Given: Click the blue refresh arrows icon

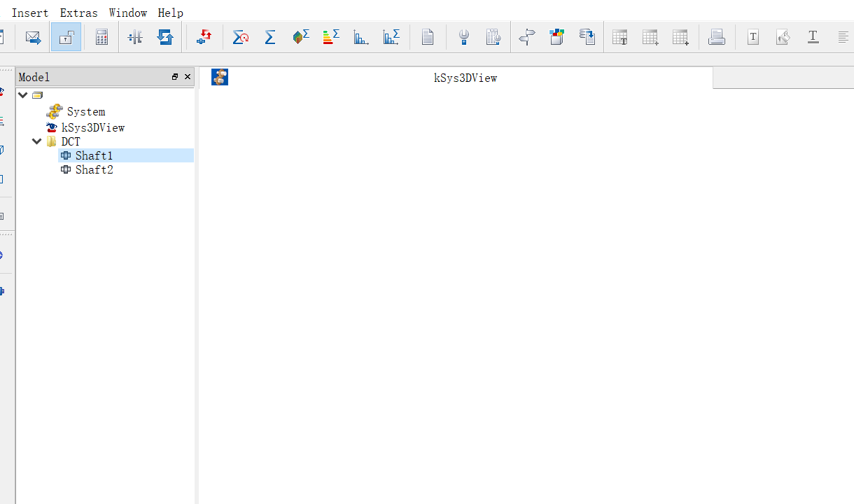Looking at the screenshot, I should click(165, 38).
